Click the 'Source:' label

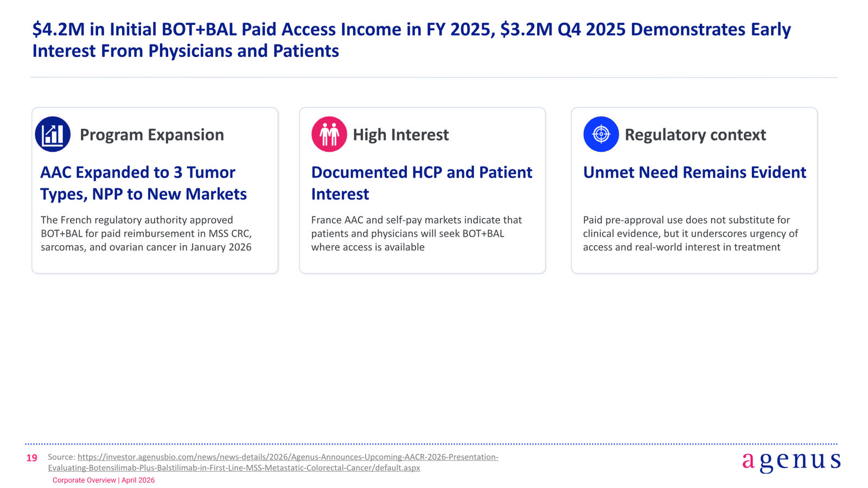61,457
